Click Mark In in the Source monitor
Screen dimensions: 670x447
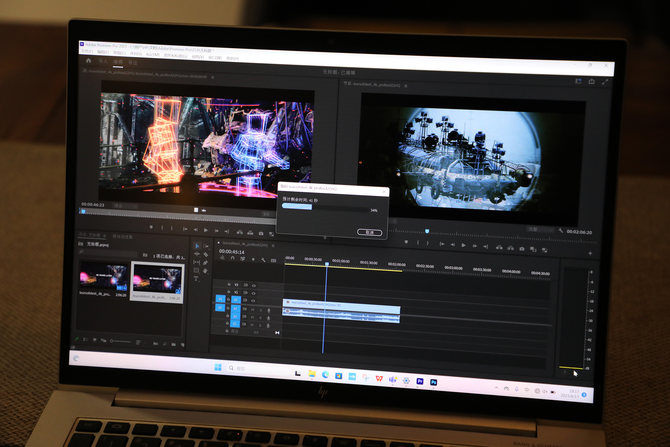pos(162,228)
